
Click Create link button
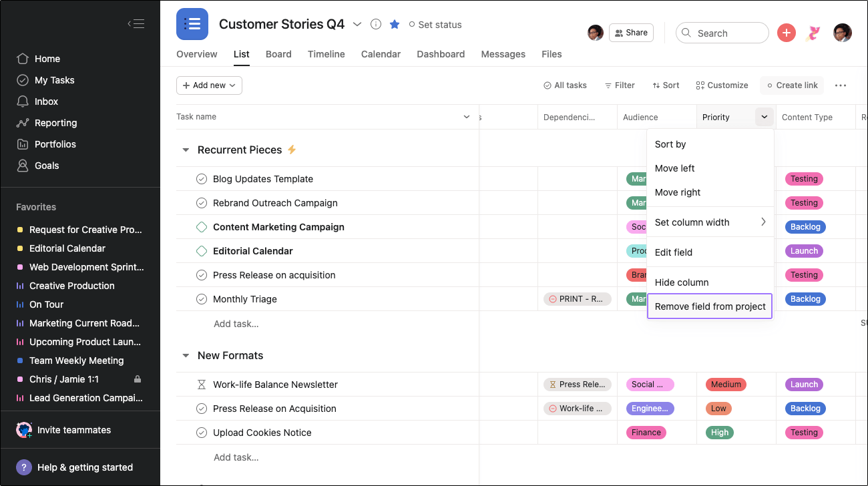click(x=792, y=85)
